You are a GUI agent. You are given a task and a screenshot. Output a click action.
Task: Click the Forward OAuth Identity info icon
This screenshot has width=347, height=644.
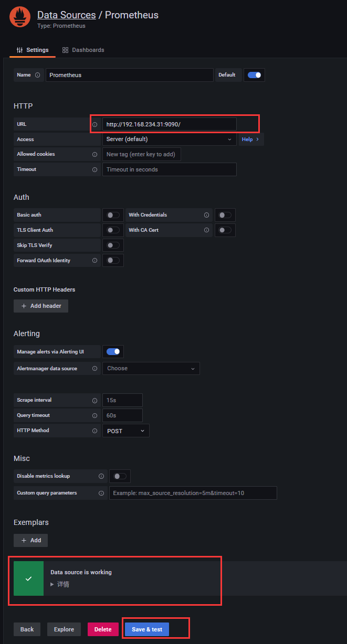[x=94, y=261]
